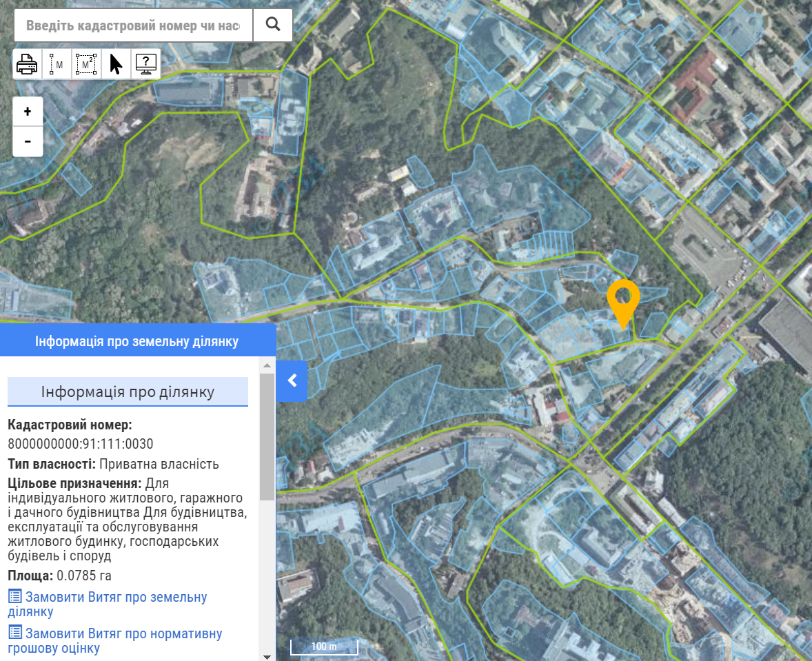The height and width of the screenshot is (661, 812).
Task: Focus the cadastral number search field
Action: click(x=133, y=26)
